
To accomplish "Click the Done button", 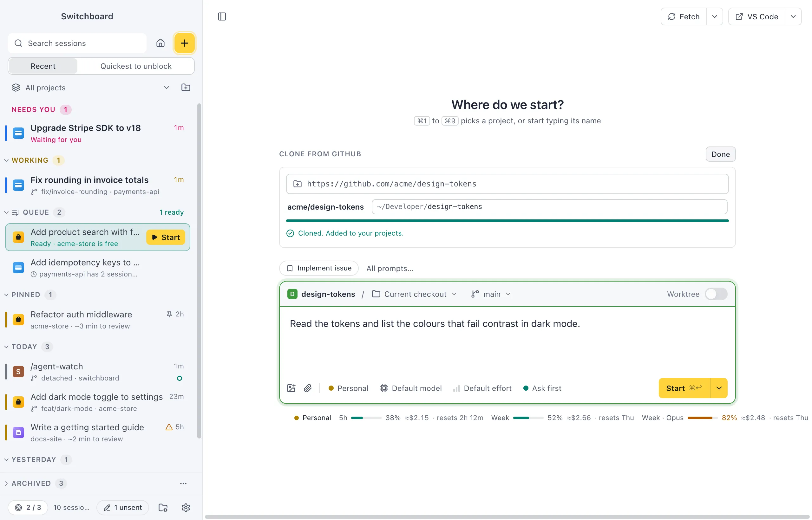I will 720,154.
